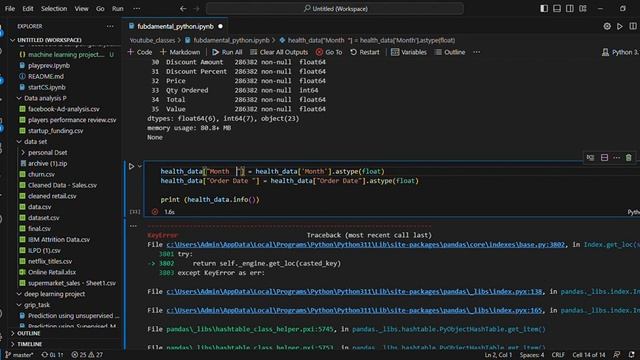Image resolution: width=640 pixels, height=360 pixels.
Task: Navigate forward with the right arrow
Action: pyautogui.click(x=197, y=9)
